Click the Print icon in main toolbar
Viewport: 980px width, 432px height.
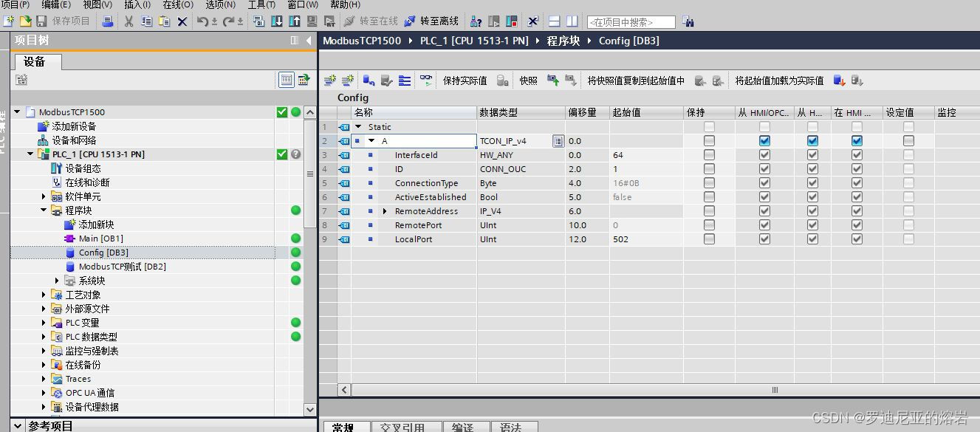[x=108, y=21]
